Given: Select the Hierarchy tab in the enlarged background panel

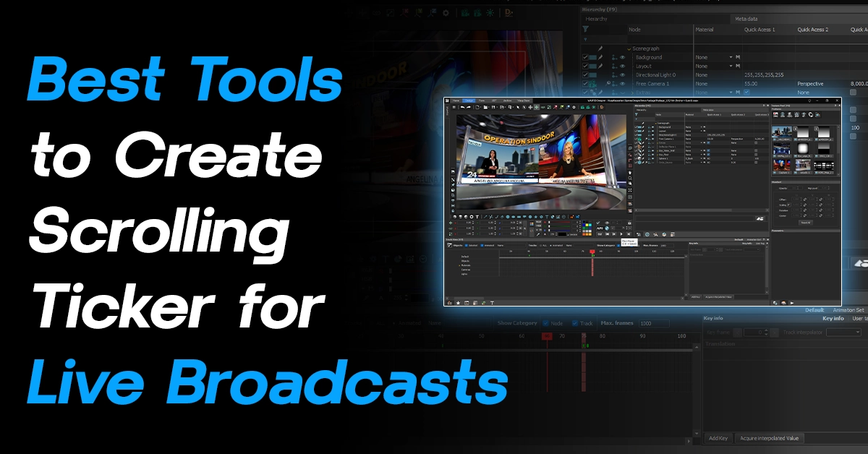Looking at the screenshot, I should coord(597,20).
